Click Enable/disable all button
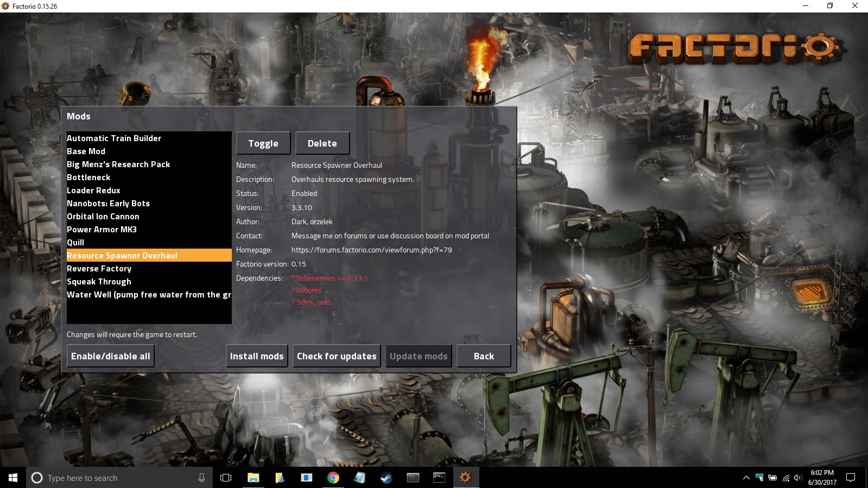Screen dimensions: 868x488 click(111, 356)
